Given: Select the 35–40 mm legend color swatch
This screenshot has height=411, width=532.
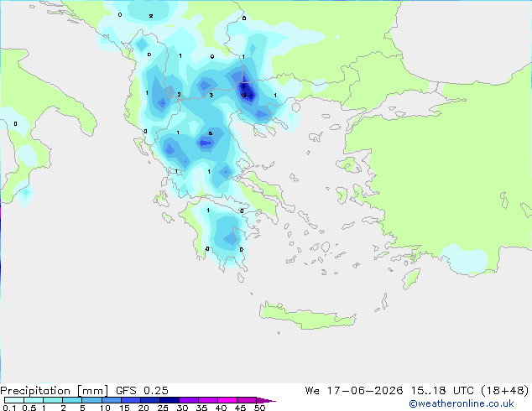Looking at the screenshot, I should pos(208,400).
